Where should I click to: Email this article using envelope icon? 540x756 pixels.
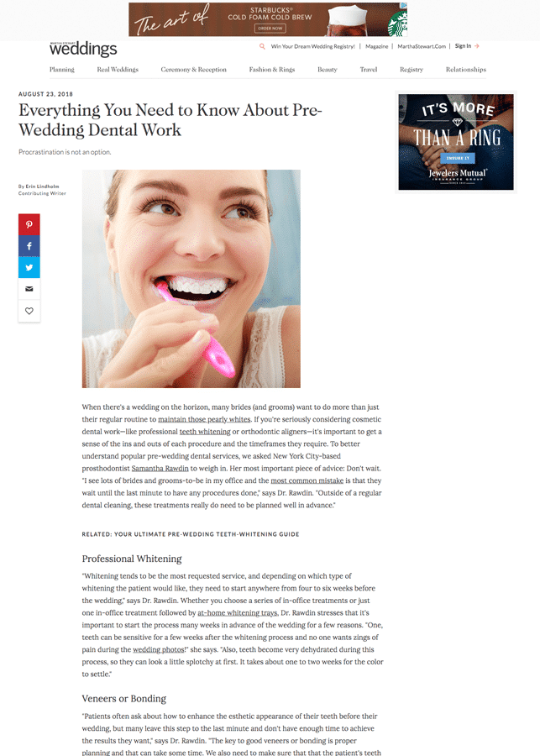29,289
